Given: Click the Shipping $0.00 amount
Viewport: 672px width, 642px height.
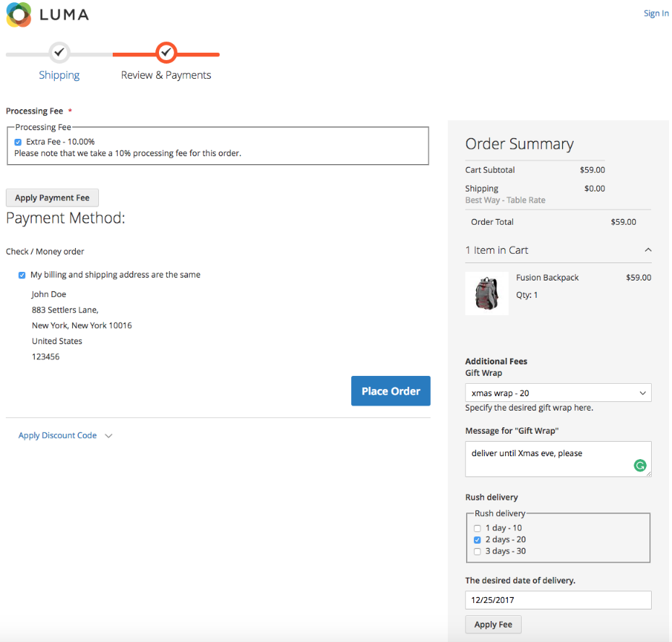Looking at the screenshot, I should click(595, 188).
